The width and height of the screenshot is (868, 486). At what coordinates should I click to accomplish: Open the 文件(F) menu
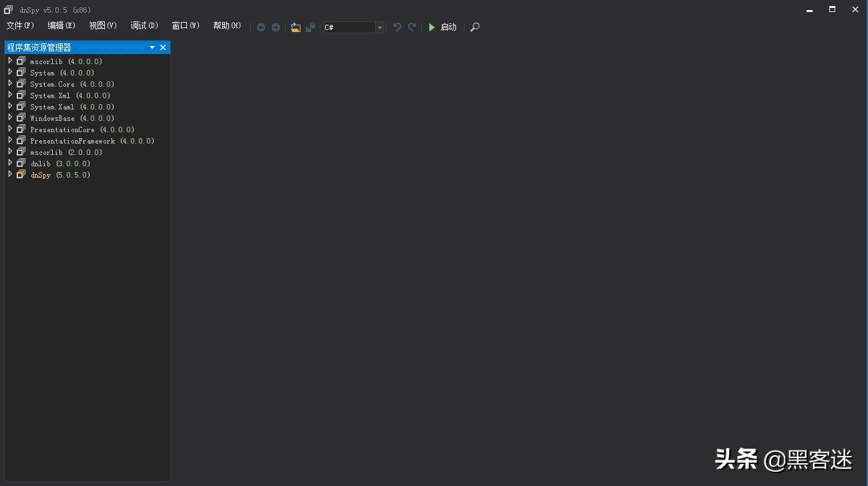(19, 25)
